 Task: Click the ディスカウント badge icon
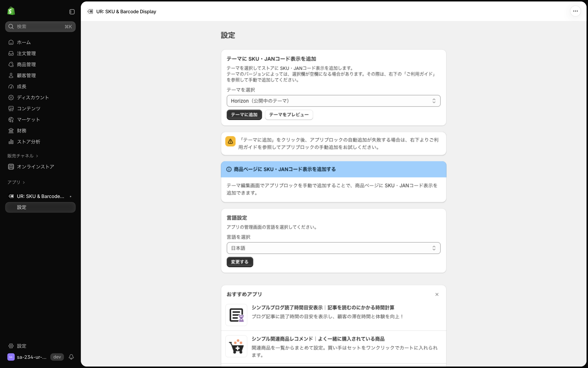(11, 98)
